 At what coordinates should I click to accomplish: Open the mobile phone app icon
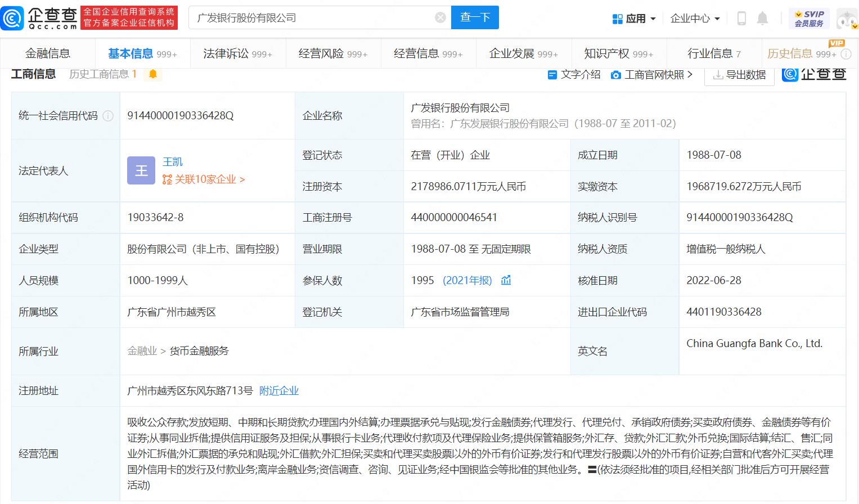[741, 19]
